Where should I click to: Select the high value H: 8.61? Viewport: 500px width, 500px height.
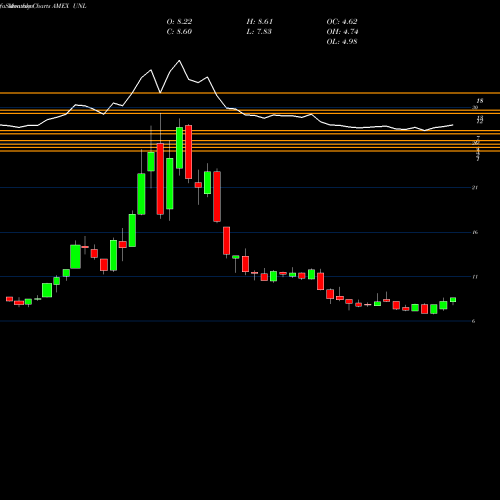(259, 22)
